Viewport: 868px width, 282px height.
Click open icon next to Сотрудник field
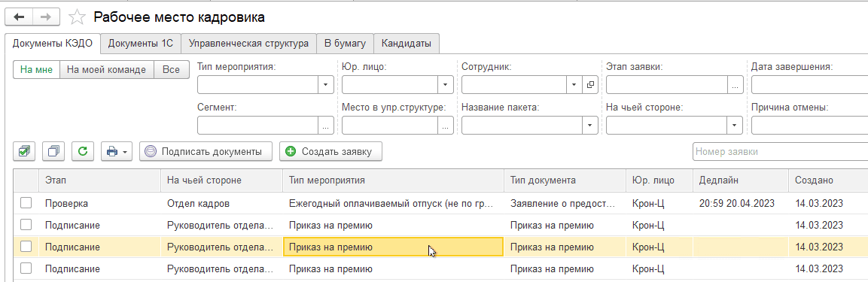pyautogui.click(x=590, y=84)
